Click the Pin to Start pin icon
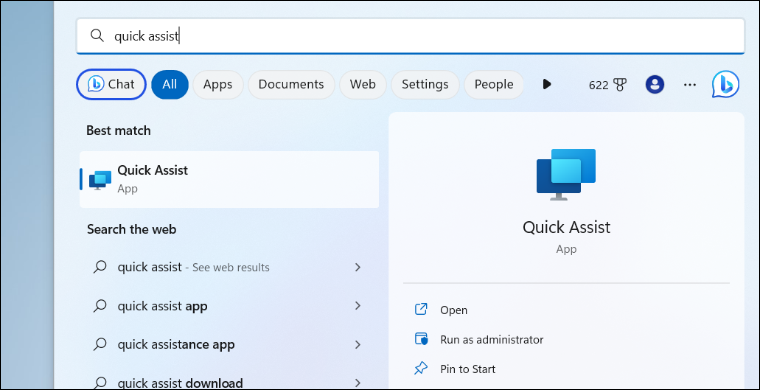760x390 pixels. point(421,369)
